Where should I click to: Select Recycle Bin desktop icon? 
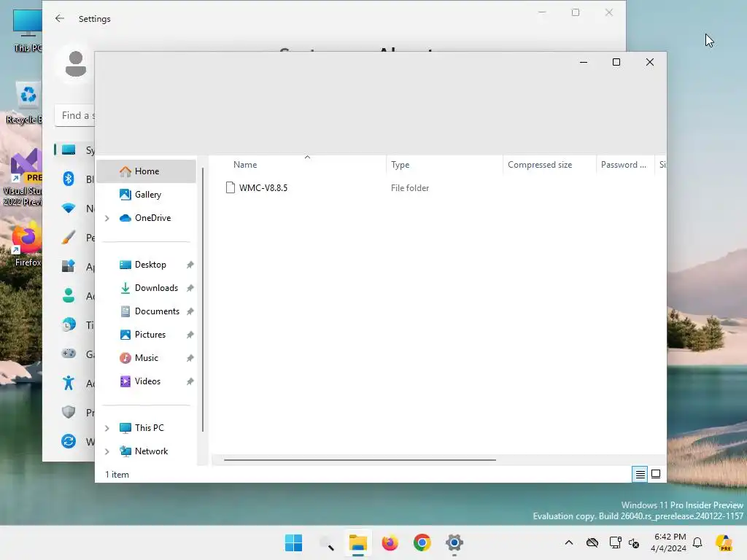point(25,104)
